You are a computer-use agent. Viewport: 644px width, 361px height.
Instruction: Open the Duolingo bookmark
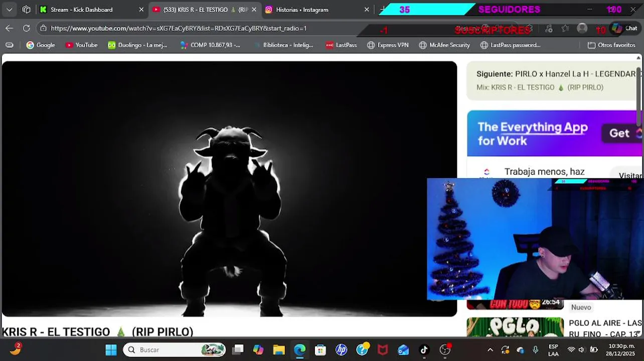(x=137, y=45)
